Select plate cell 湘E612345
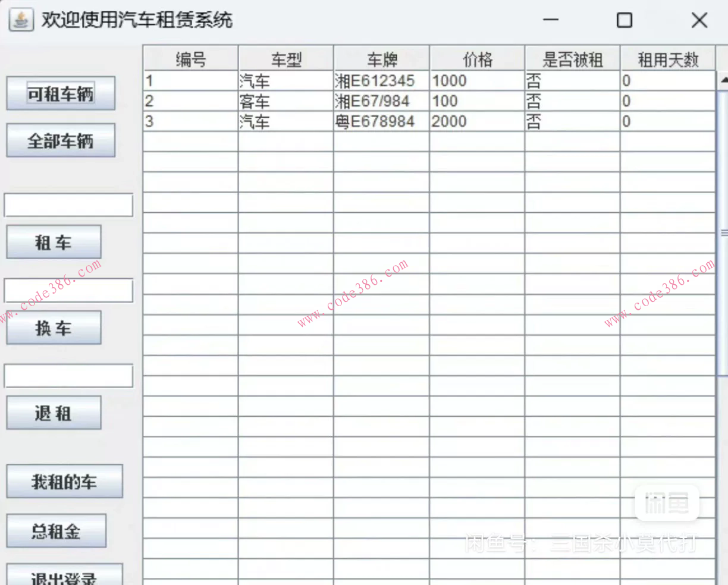This screenshot has width=728, height=585. [382, 81]
